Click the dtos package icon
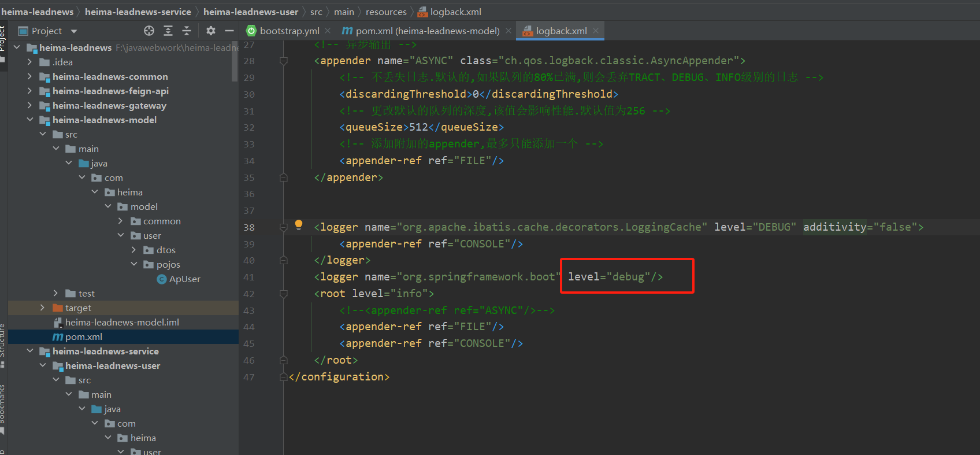Image resolution: width=980 pixels, height=455 pixels. 149,250
